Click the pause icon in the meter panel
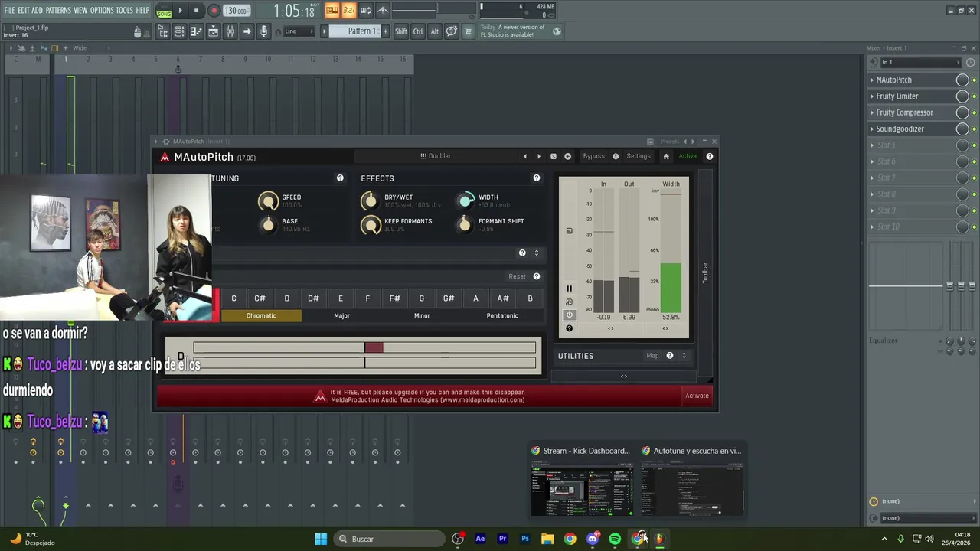Screen dimensions: 980x551 [569, 289]
